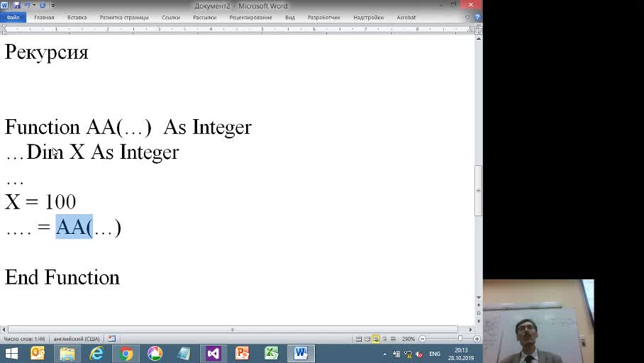The width and height of the screenshot is (644, 363).
Task: Open the Надстройки ribbon tab
Action: point(368,18)
